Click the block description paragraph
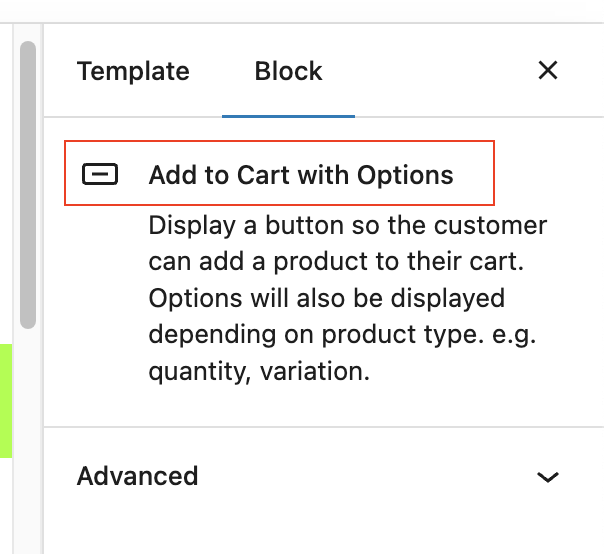Screen dimensions: 604x554 point(347,298)
